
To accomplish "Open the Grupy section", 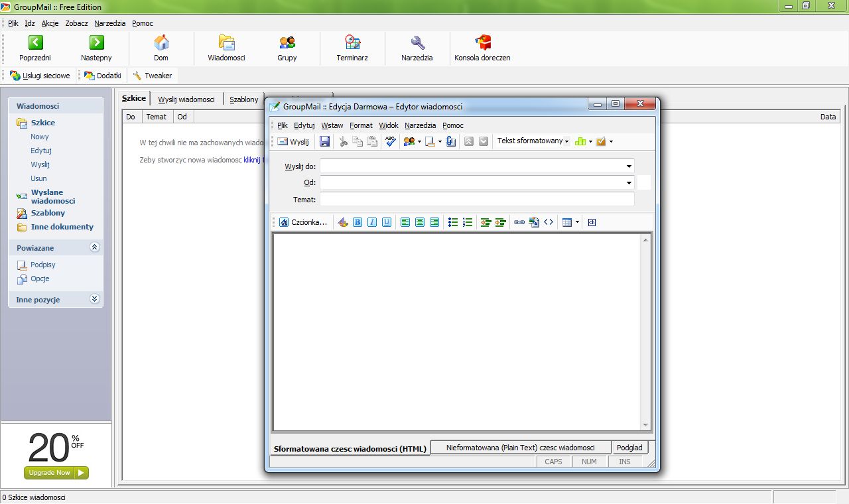I will coord(287,49).
